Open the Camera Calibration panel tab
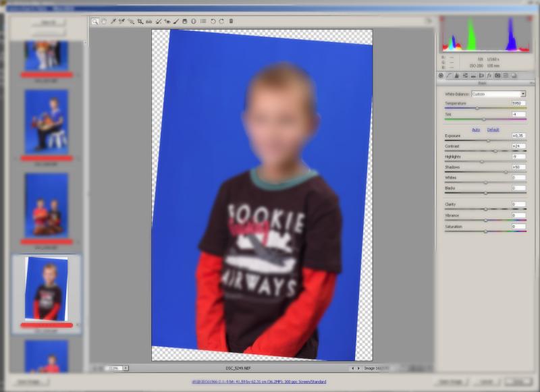The image size is (540, 392). (x=497, y=76)
